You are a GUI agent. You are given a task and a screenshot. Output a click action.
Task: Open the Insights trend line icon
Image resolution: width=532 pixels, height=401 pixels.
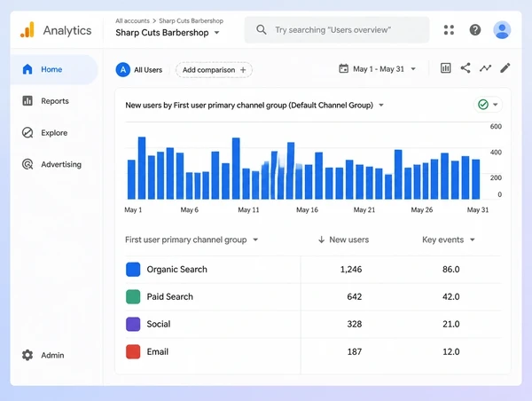[x=486, y=68]
